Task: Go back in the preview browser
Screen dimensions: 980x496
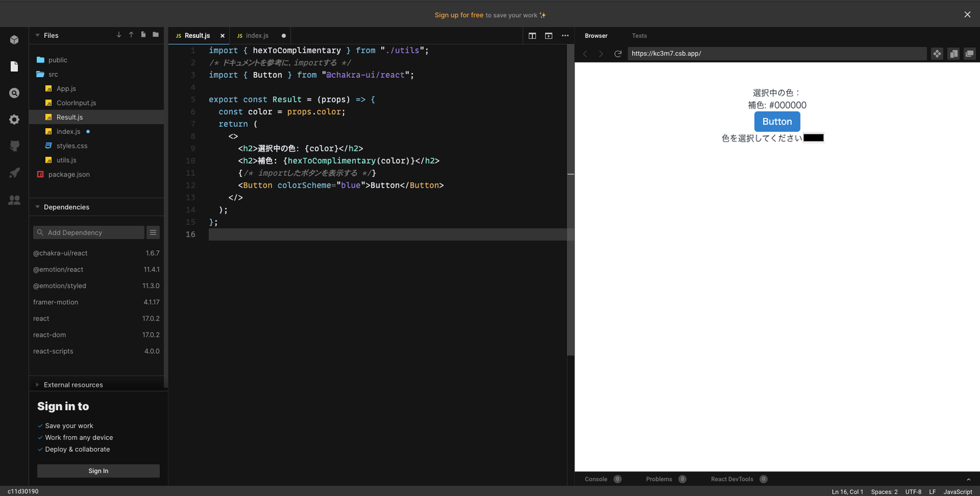Action: pyautogui.click(x=585, y=54)
